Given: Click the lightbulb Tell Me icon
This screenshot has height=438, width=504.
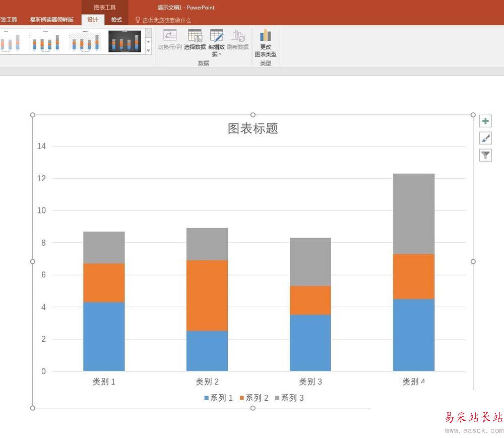Looking at the screenshot, I should [x=138, y=20].
